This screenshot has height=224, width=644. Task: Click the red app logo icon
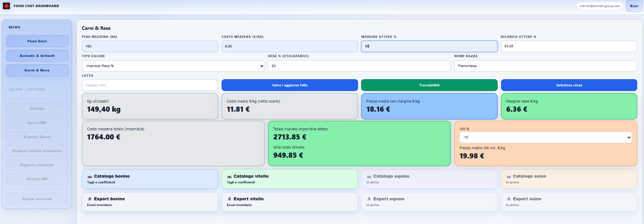coord(6,6)
